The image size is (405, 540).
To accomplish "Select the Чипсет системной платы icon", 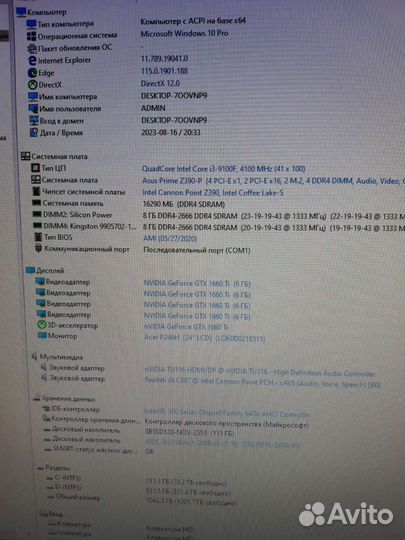I will coord(36,191).
